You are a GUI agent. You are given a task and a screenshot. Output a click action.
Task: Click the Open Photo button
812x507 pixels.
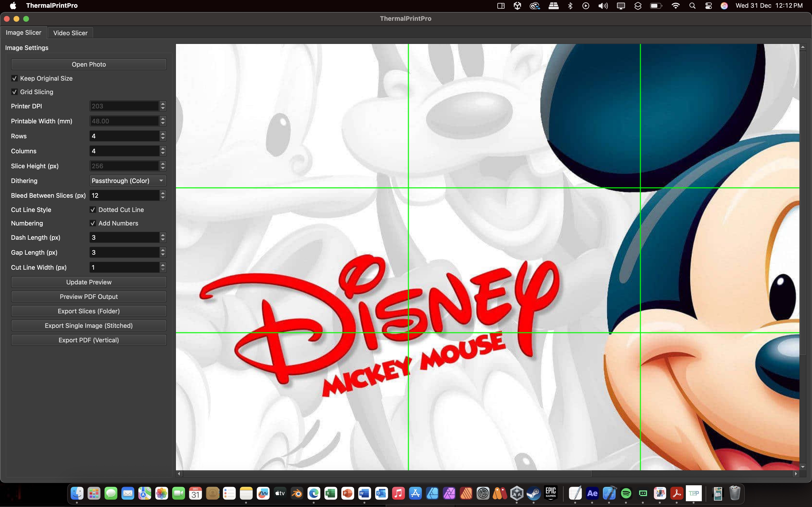point(89,64)
